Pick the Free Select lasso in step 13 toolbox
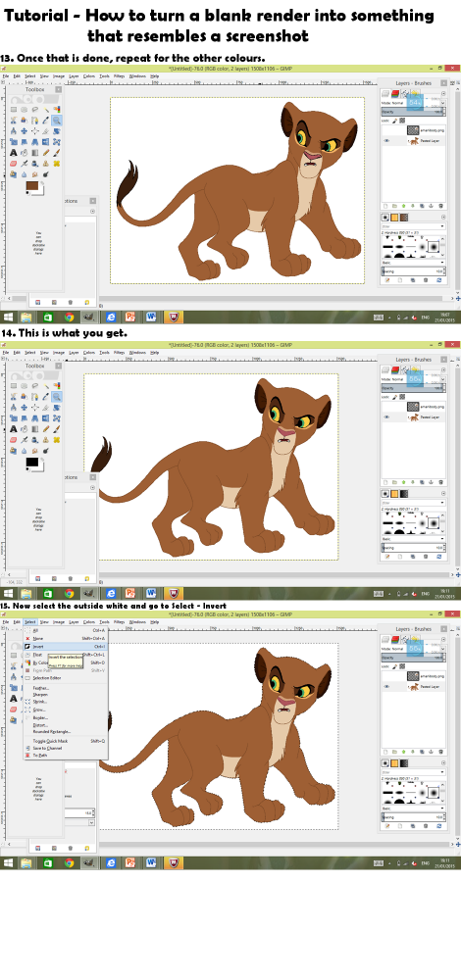This screenshot has height=980, width=461. (35, 110)
